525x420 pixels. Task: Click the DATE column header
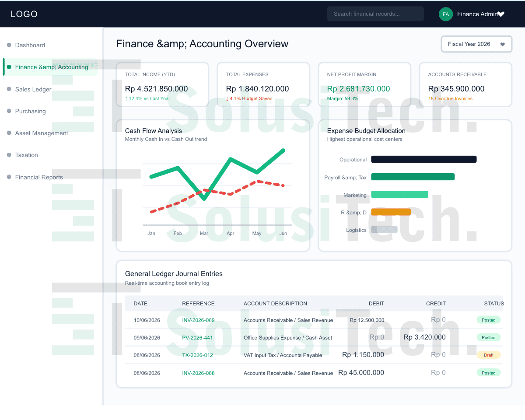tap(140, 304)
